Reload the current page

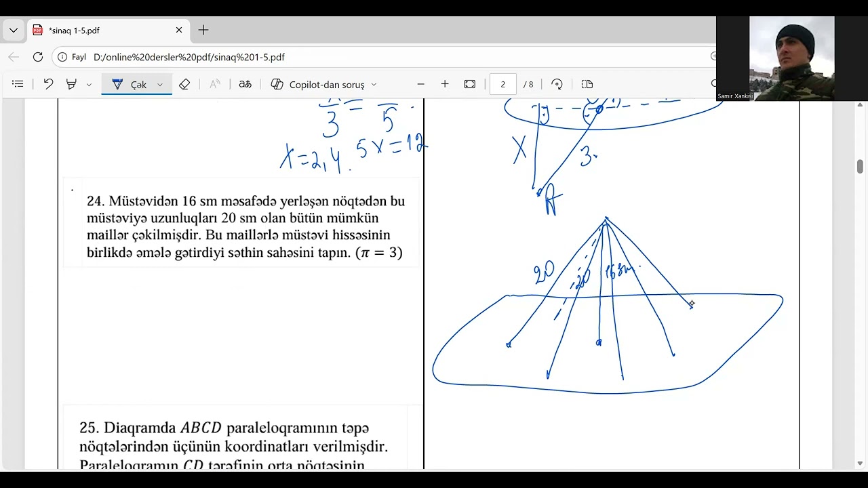[x=38, y=57]
